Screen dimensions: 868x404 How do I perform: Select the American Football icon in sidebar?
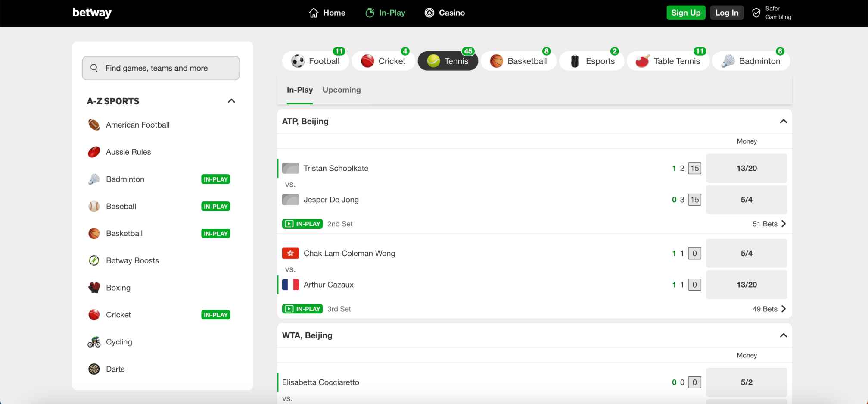pos(94,125)
